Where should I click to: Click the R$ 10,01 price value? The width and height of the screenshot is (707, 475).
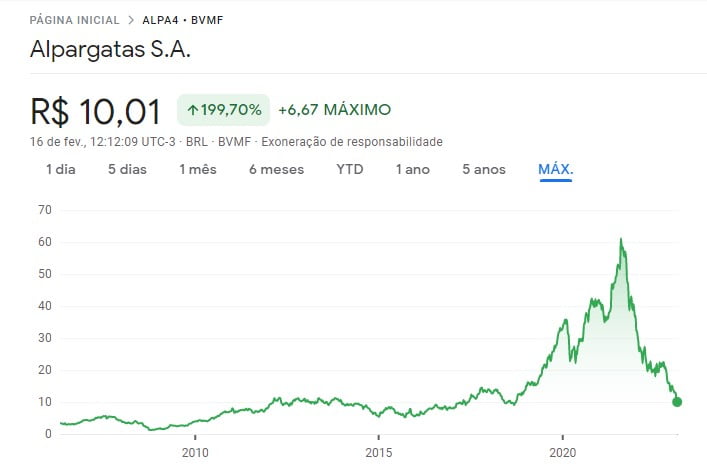click(95, 109)
